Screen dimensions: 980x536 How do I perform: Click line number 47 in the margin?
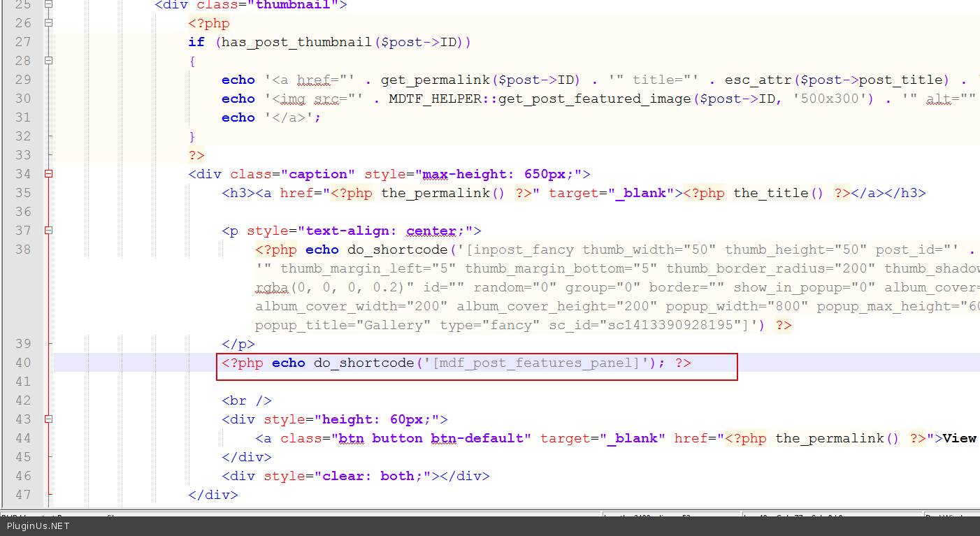click(23, 495)
